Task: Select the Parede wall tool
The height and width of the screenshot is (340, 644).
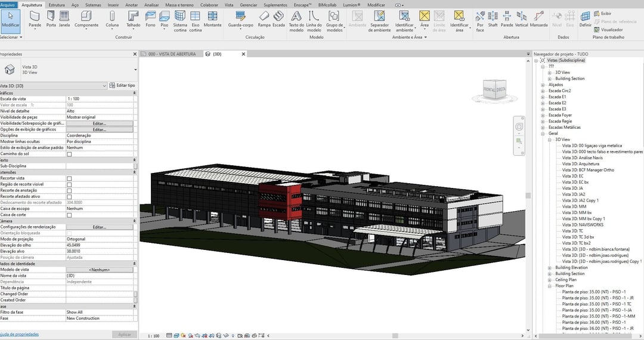Action: pyautogui.click(x=35, y=19)
